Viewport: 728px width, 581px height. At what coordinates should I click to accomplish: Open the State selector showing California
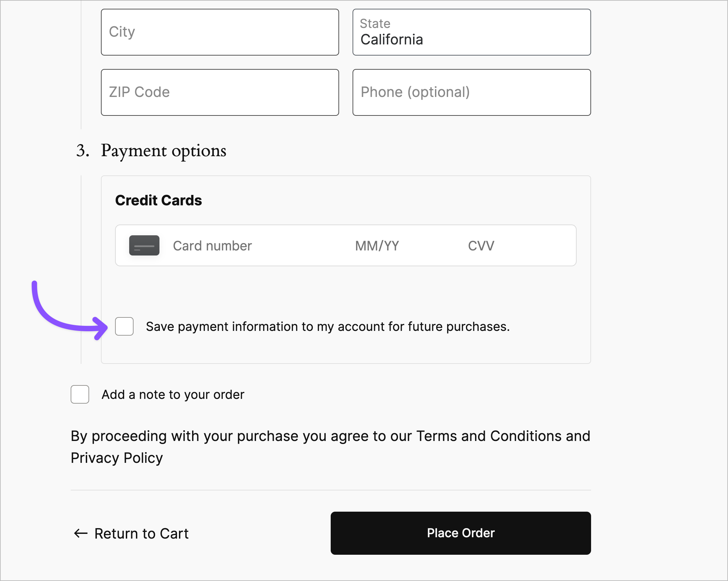click(x=471, y=32)
